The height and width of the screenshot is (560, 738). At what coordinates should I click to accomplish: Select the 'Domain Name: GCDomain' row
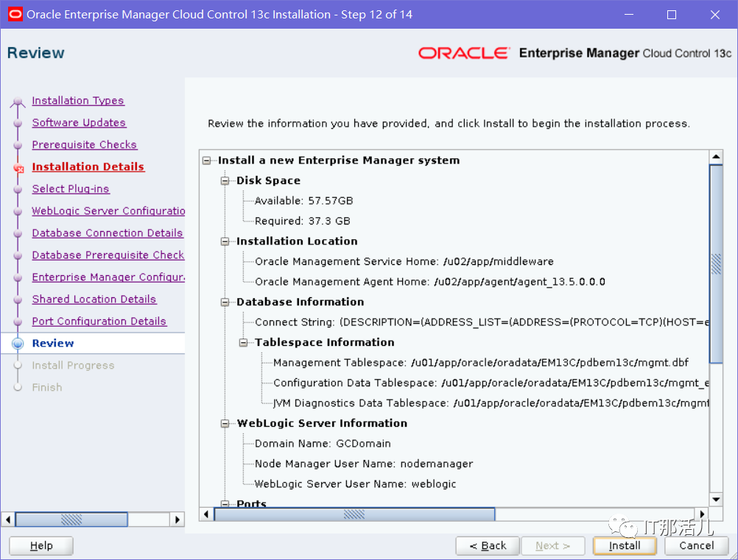pyautogui.click(x=323, y=444)
